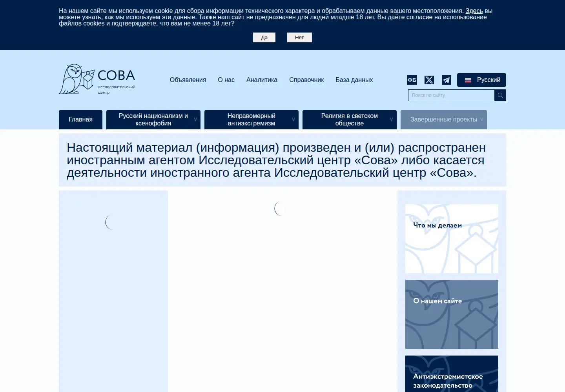Viewport: 565px width, 392px height.
Task: Open the О нашем сайте card
Action: click(x=452, y=314)
